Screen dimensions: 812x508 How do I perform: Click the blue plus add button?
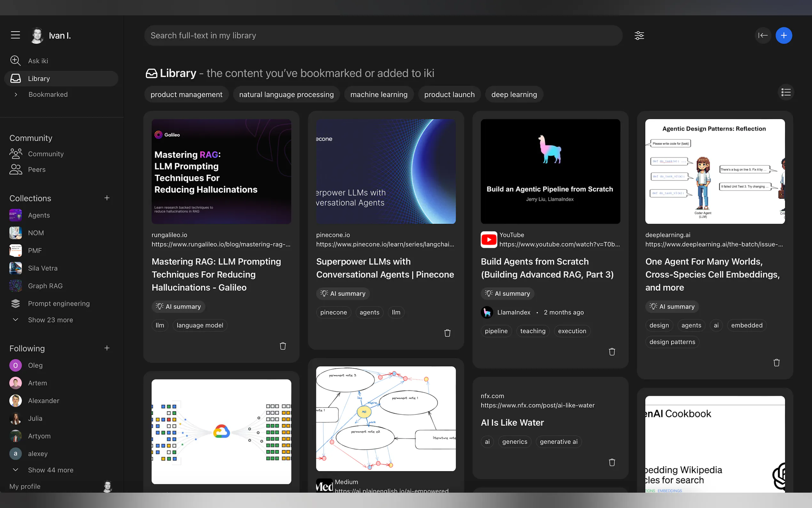click(x=784, y=36)
